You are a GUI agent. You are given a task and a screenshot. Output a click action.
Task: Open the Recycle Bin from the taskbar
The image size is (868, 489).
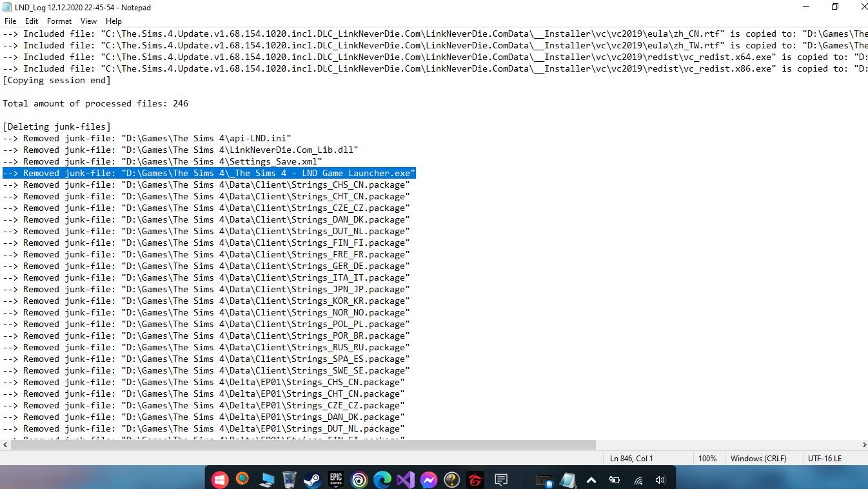(289, 480)
